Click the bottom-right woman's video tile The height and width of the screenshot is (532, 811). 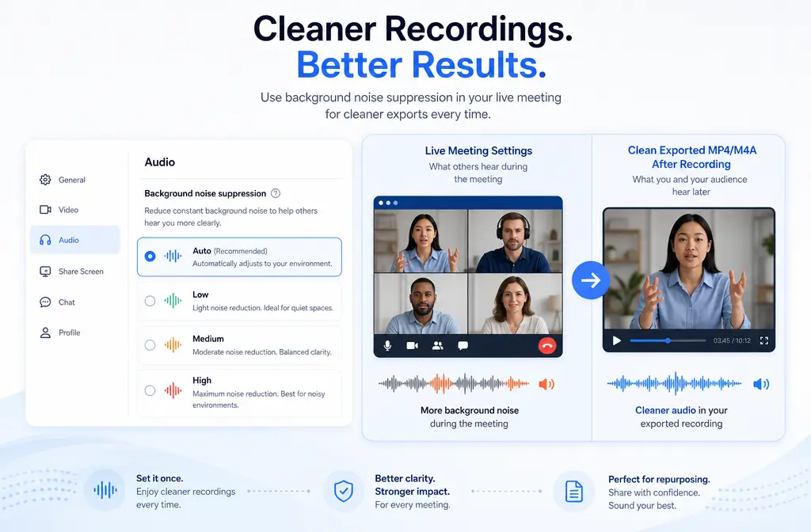(x=515, y=303)
